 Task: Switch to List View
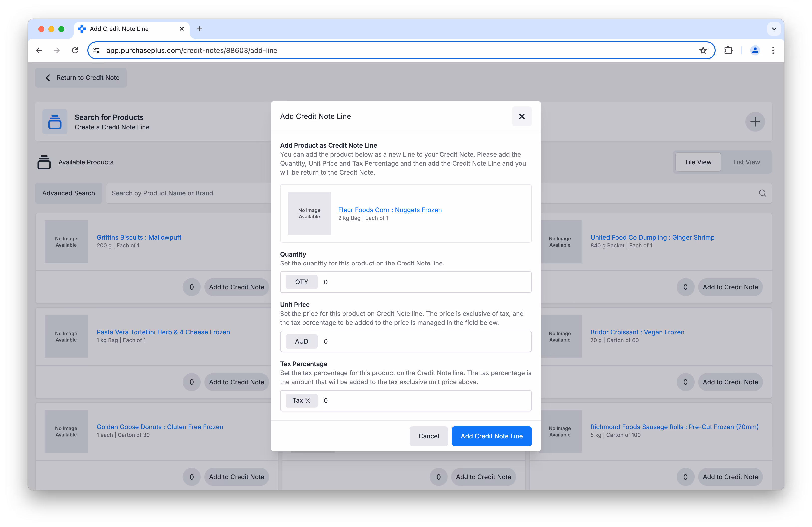pyautogui.click(x=746, y=162)
